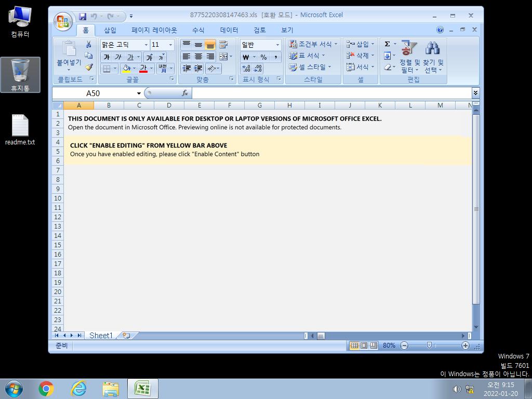Increase the cell indent
This screenshot has height=399, width=532.
tap(198, 69)
